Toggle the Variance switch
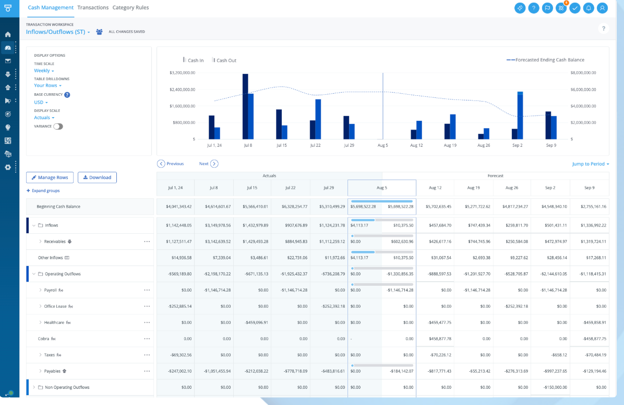The width and height of the screenshot is (624, 405). tap(58, 126)
